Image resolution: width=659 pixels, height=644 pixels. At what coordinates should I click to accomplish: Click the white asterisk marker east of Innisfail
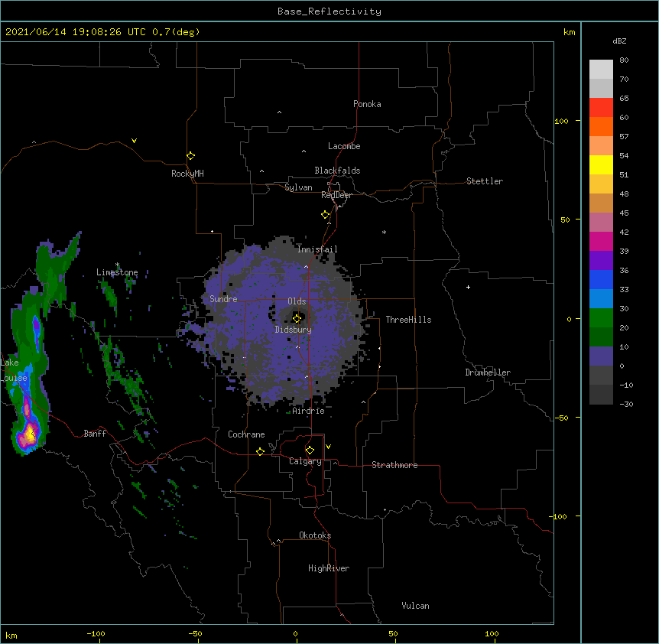[x=384, y=232]
